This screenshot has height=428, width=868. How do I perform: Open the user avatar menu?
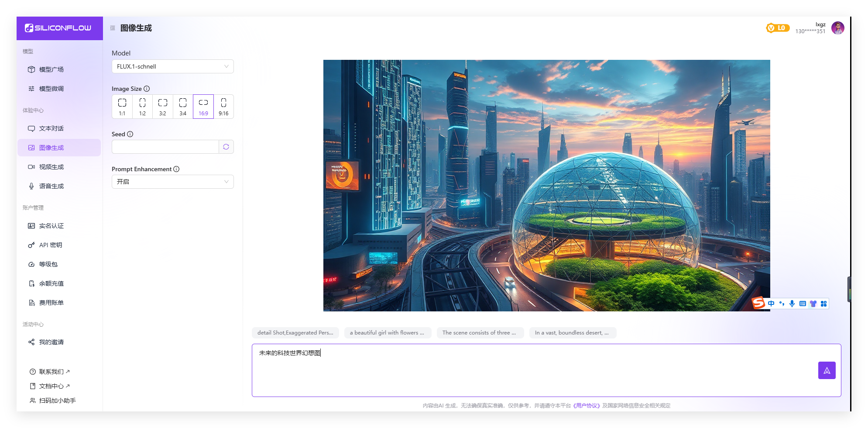837,28
